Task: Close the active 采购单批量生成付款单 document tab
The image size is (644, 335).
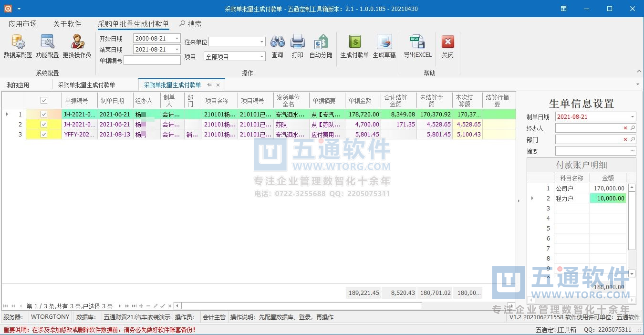Action: [218, 85]
